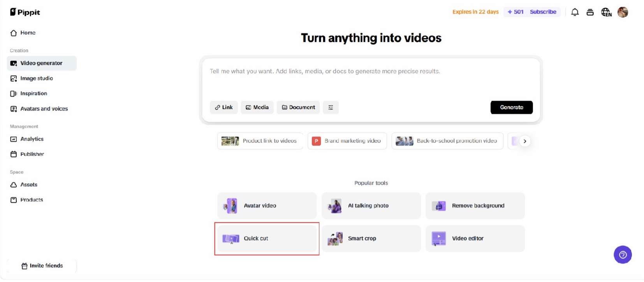Open the notifications bell icon
This screenshot has height=282, width=644.
[575, 12]
